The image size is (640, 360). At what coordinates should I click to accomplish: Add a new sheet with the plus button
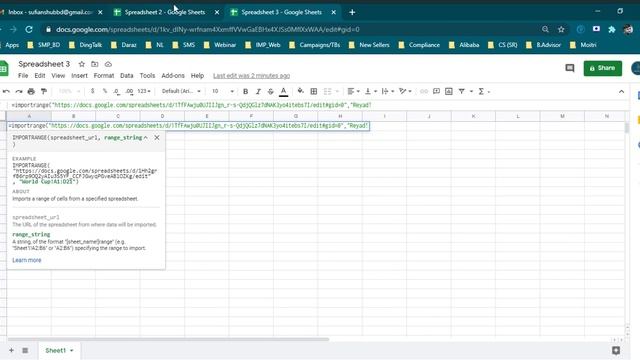11,350
